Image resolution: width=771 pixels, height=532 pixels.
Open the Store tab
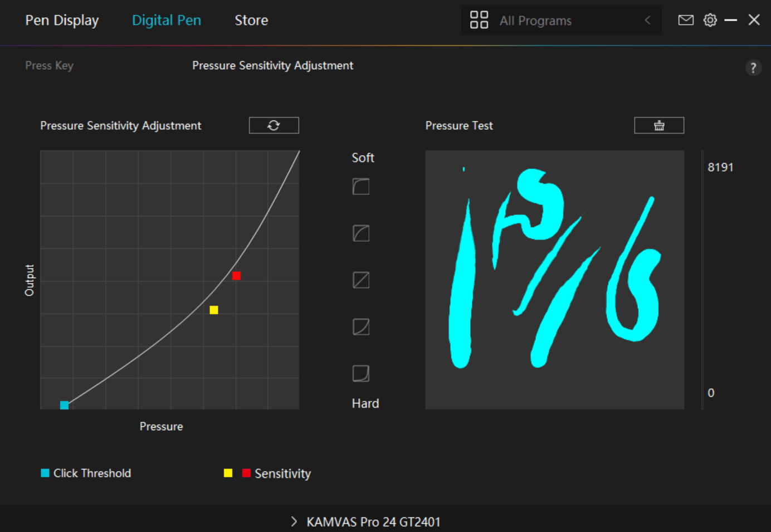(251, 20)
